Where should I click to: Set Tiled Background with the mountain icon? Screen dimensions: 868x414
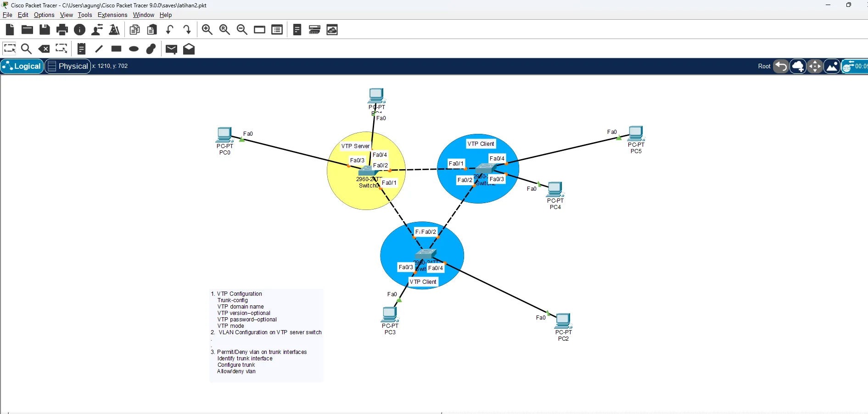(832, 66)
